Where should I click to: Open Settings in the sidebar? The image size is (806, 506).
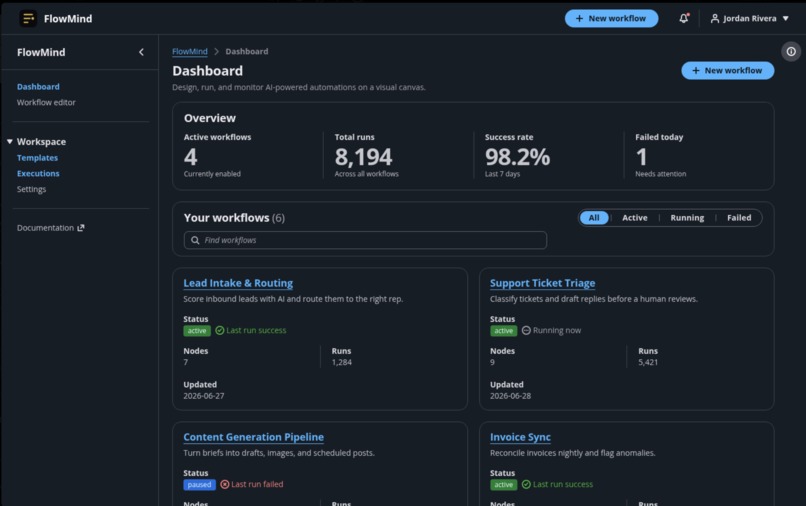tap(31, 189)
